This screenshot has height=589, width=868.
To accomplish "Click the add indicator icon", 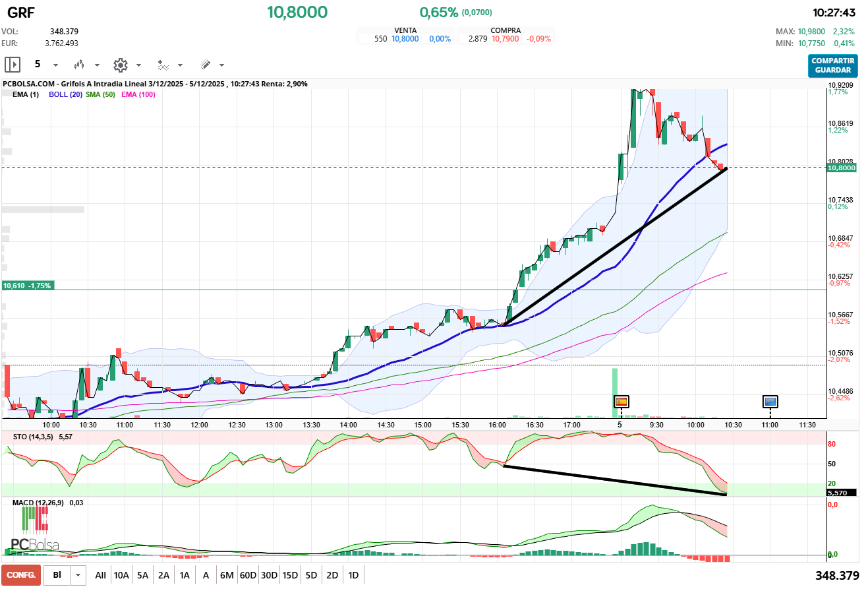I will click(x=163, y=65).
